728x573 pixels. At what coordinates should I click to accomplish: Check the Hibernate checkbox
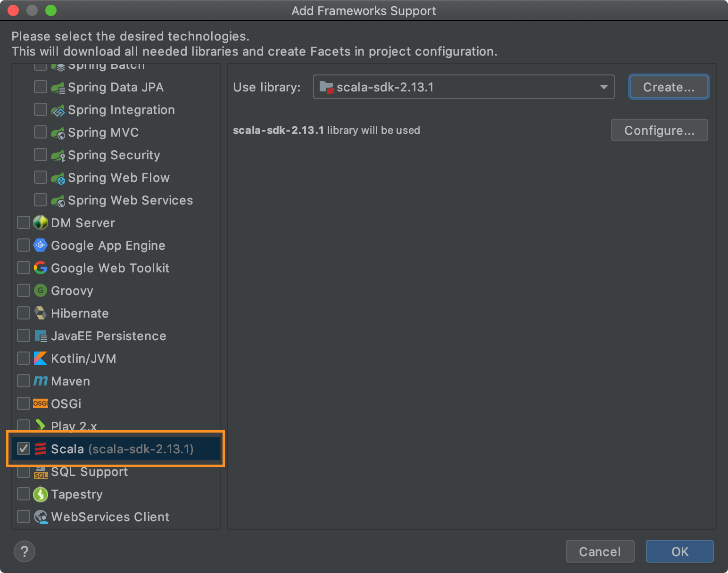24,313
